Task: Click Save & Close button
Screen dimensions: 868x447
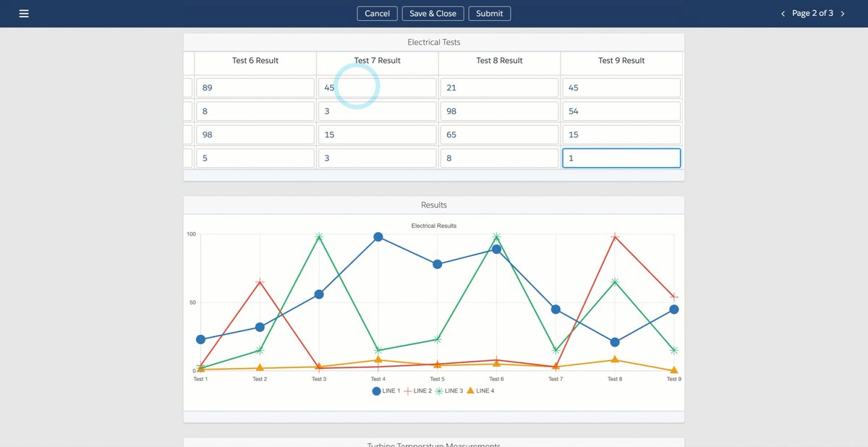Action: coord(433,14)
